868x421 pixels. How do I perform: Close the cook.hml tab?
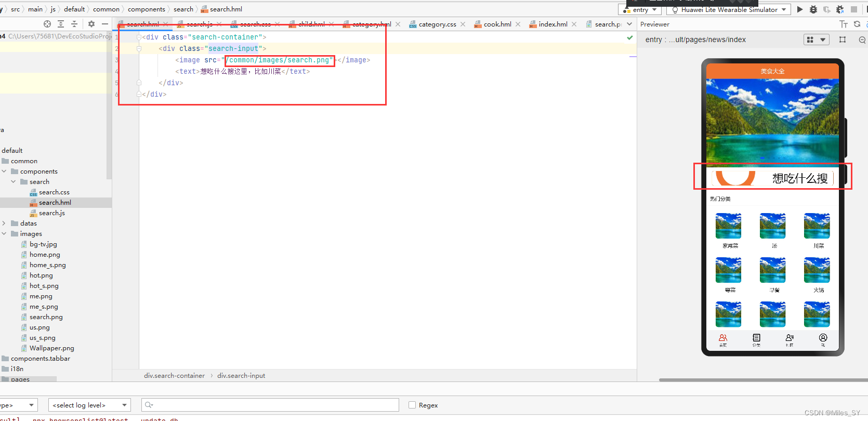tap(518, 24)
